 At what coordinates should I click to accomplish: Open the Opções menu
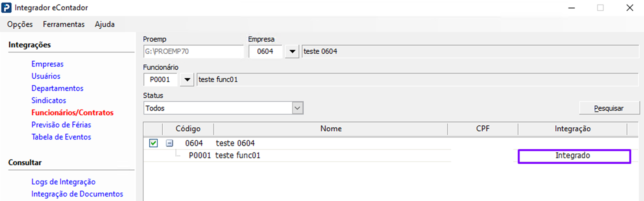click(x=20, y=24)
